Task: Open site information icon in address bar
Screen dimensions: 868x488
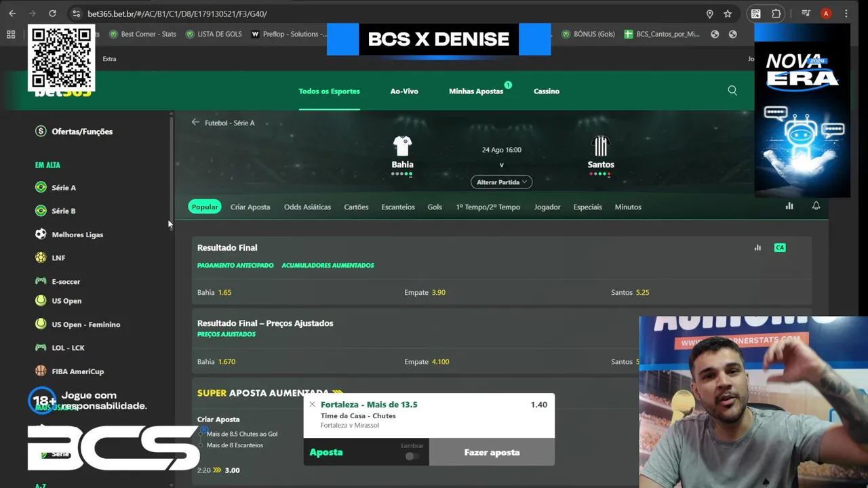Action: click(76, 14)
